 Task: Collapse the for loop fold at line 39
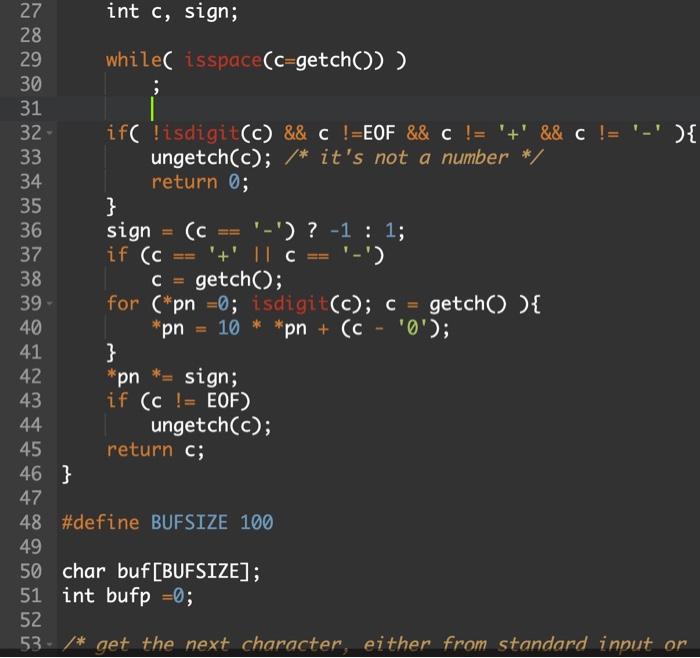coord(50,304)
